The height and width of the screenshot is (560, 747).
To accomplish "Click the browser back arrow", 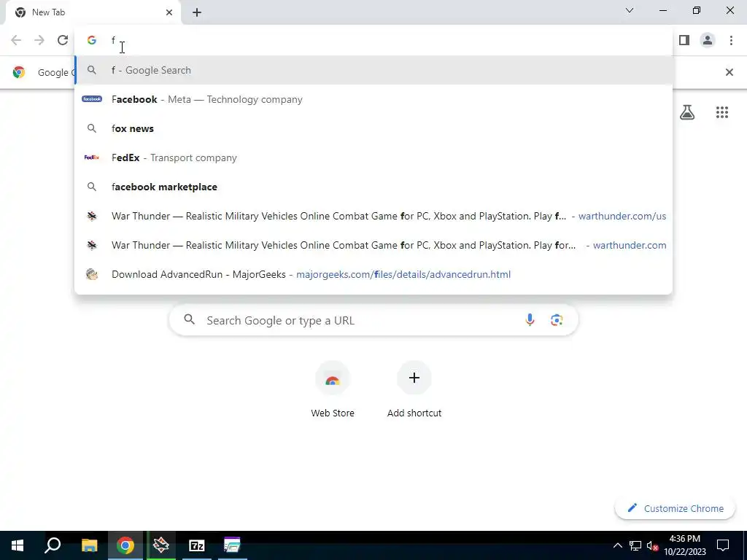I will point(16,40).
